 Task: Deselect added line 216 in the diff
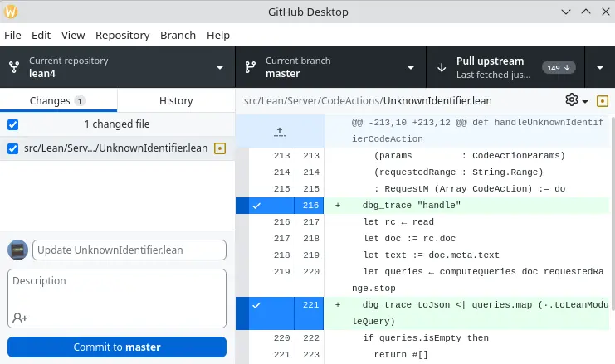click(x=256, y=205)
